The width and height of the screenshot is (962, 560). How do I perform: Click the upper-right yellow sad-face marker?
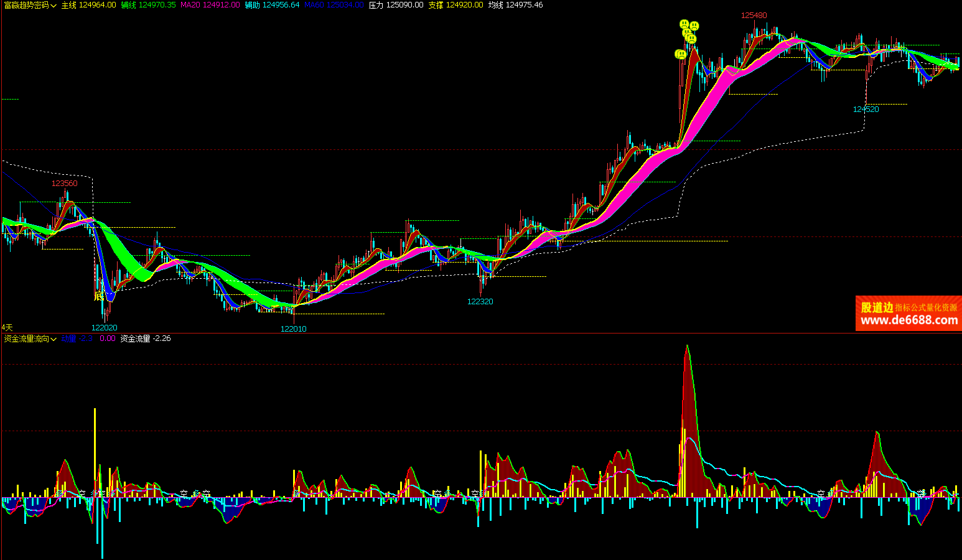(694, 26)
